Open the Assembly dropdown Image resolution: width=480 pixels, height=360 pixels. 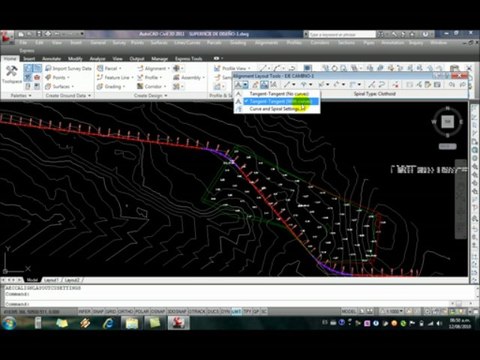click(189, 77)
